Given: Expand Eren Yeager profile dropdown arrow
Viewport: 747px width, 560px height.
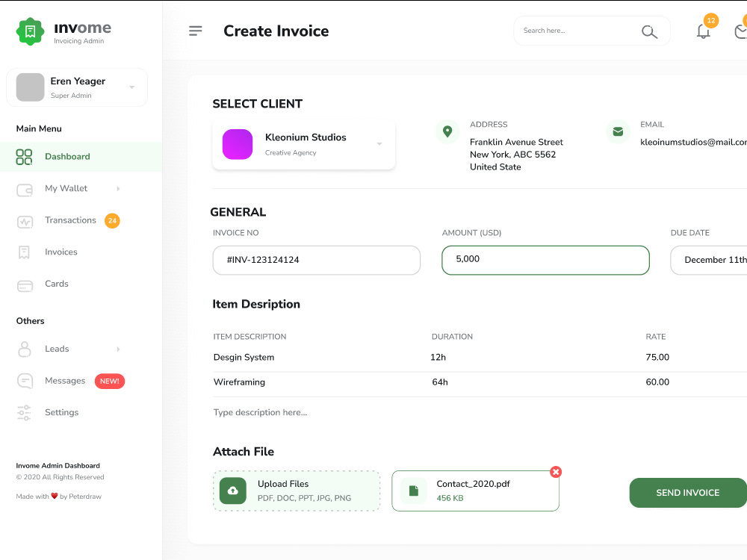Looking at the screenshot, I should [132, 87].
